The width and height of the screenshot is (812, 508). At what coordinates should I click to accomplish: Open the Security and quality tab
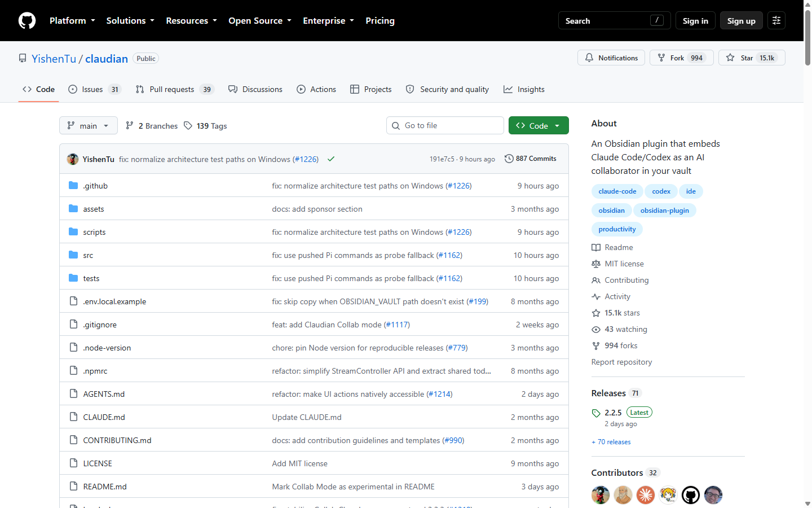(447, 89)
